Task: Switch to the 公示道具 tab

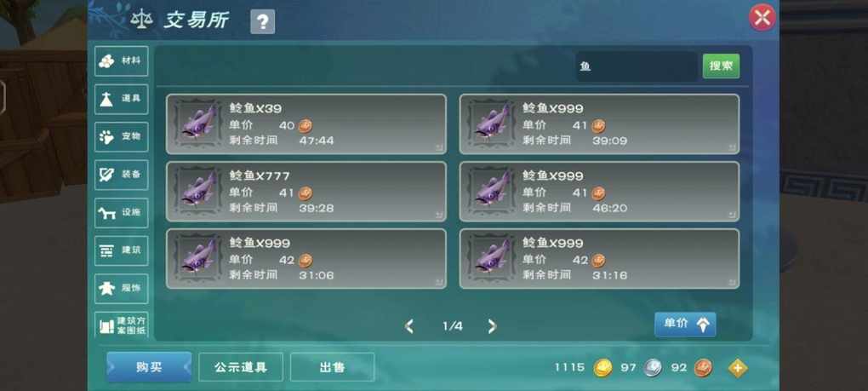Action: pos(241,367)
